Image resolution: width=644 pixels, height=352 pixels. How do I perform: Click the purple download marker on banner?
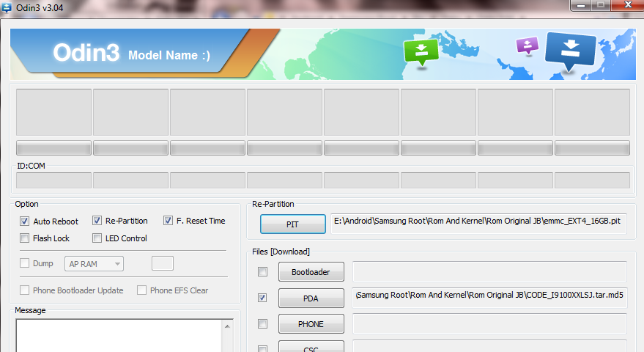click(x=528, y=45)
